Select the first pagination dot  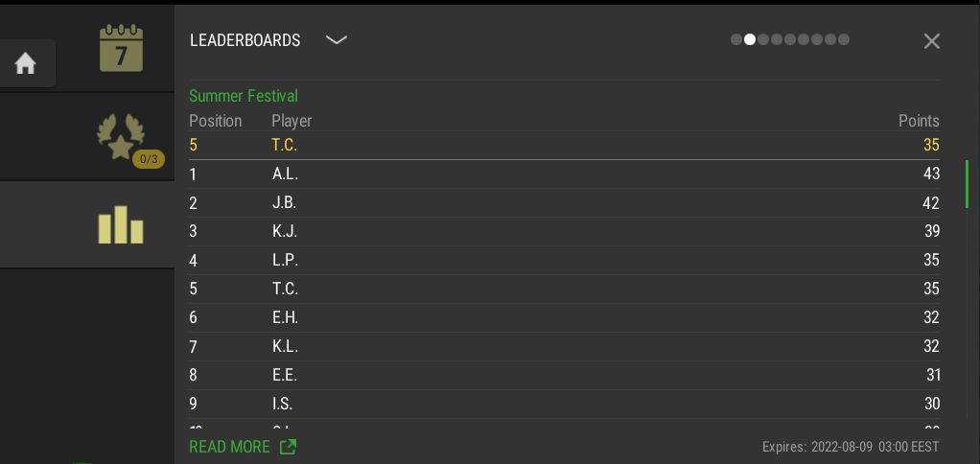[736, 40]
